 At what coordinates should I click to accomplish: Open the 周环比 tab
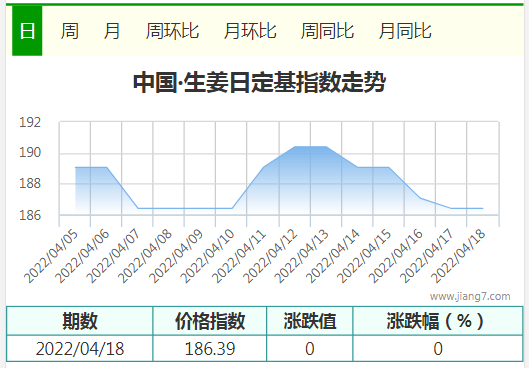coord(172,31)
